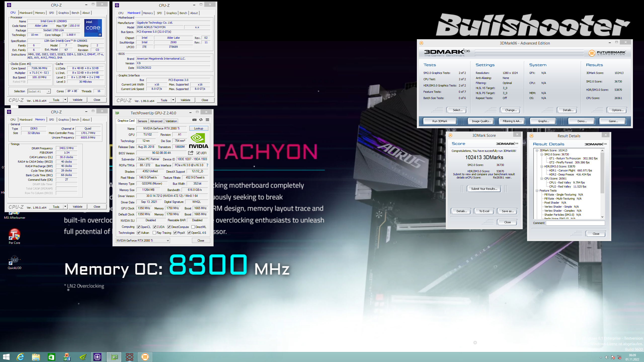Click the Lookup button in GPU-Z

[x=198, y=128]
